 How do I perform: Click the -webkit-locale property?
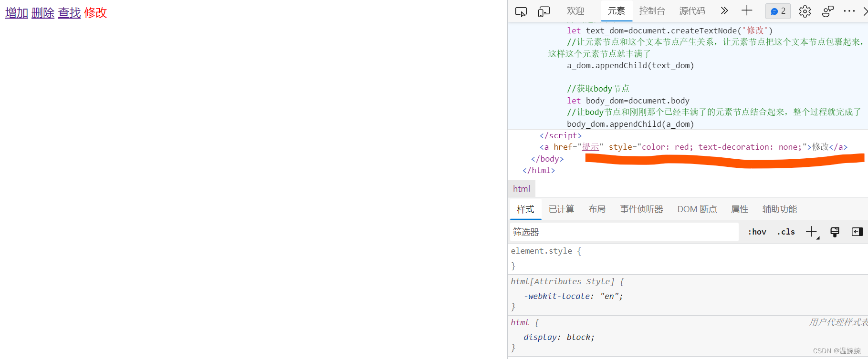tap(556, 296)
